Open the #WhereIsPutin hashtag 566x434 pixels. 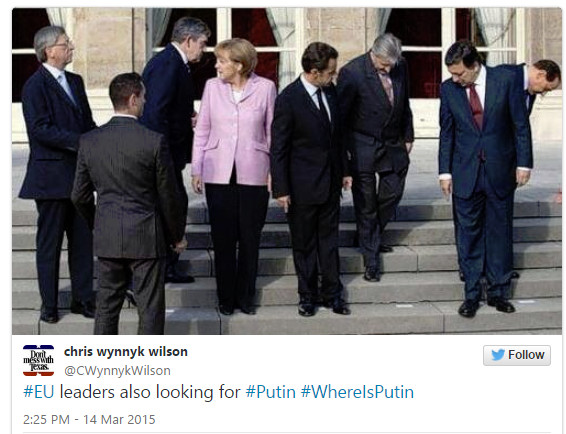(x=357, y=392)
